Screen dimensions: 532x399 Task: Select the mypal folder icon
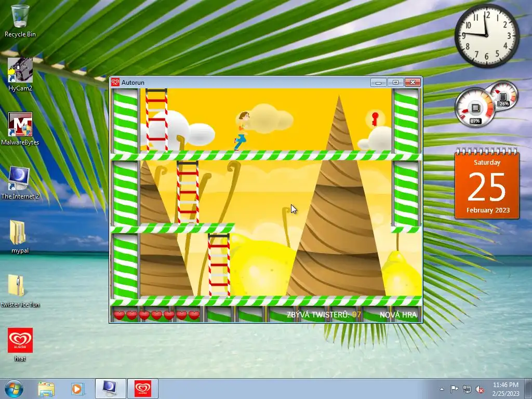click(20, 237)
